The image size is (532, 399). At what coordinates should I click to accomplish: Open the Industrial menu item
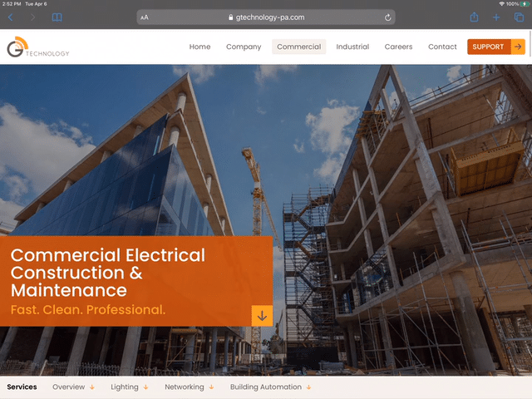coord(352,47)
